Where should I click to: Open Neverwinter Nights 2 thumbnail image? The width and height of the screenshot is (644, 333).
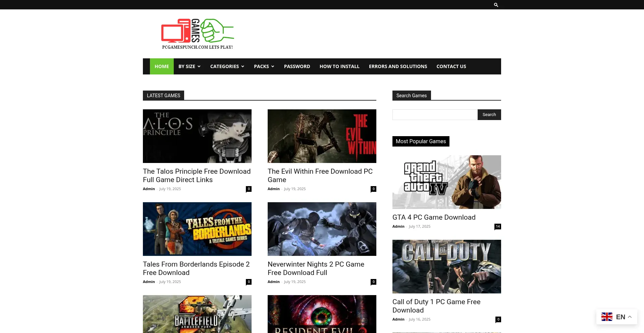[322, 229]
